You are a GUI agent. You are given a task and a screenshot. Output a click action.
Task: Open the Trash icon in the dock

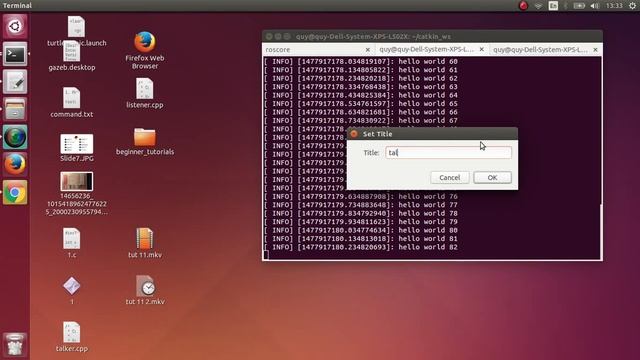pyautogui.click(x=15, y=344)
